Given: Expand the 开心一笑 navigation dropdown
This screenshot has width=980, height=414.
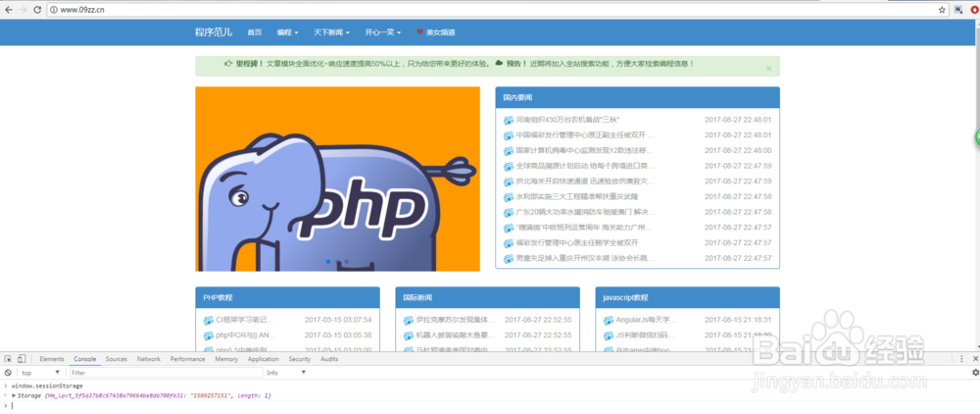Looking at the screenshot, I should pyautogui.click(x=382, y=32).
